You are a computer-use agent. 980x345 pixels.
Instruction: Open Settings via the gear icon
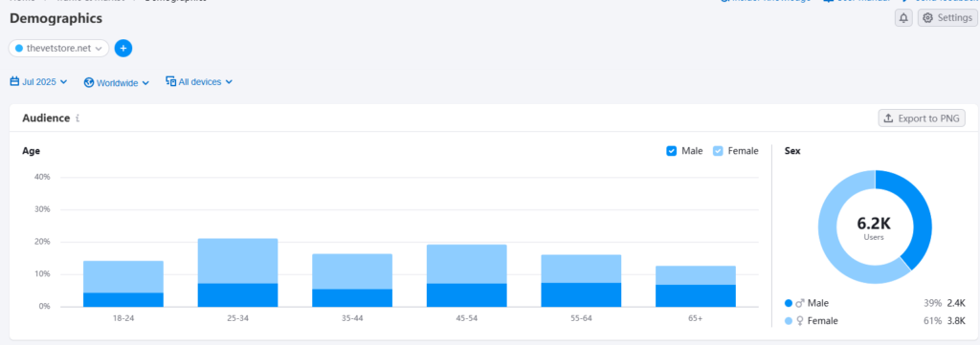(x=927, y=18)
